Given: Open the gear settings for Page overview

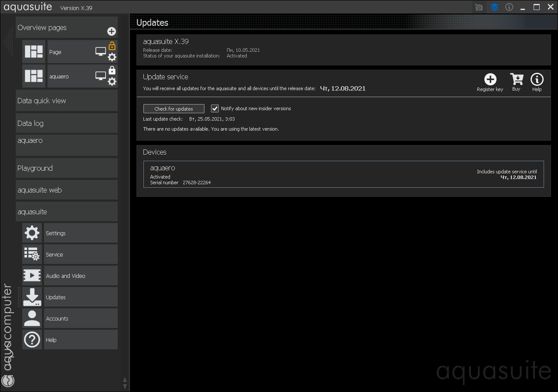Looking at the screenshot, I should (112, 57).
